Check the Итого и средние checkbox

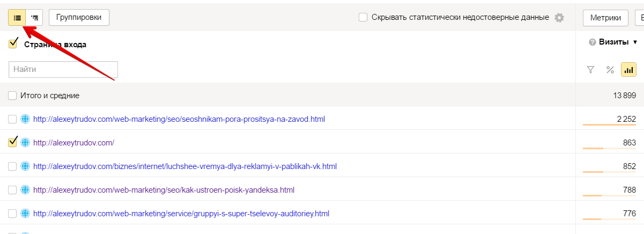(12, 96)
